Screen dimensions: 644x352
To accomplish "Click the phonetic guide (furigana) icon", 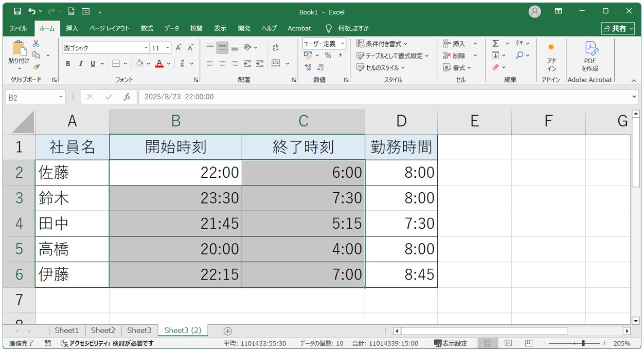I will [183, 64].
